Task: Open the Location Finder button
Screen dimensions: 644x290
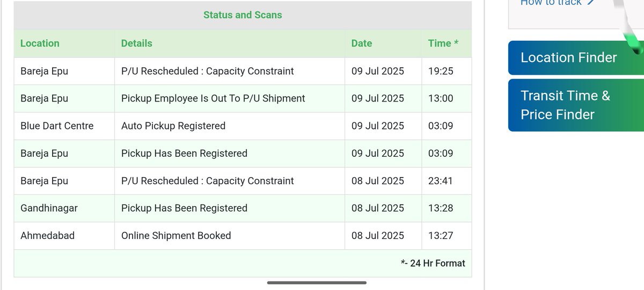Action: click(576, 57)
